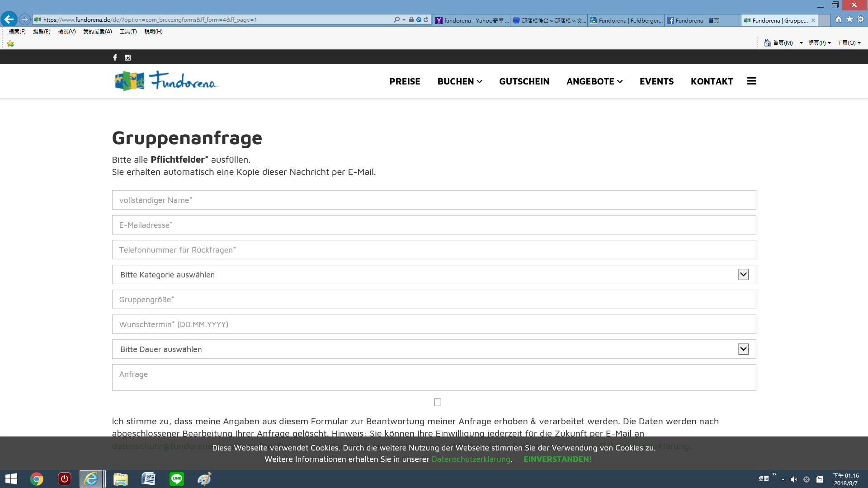
Task: Expand the BUCHEN navigation submenu
Action: click(460, 81)
